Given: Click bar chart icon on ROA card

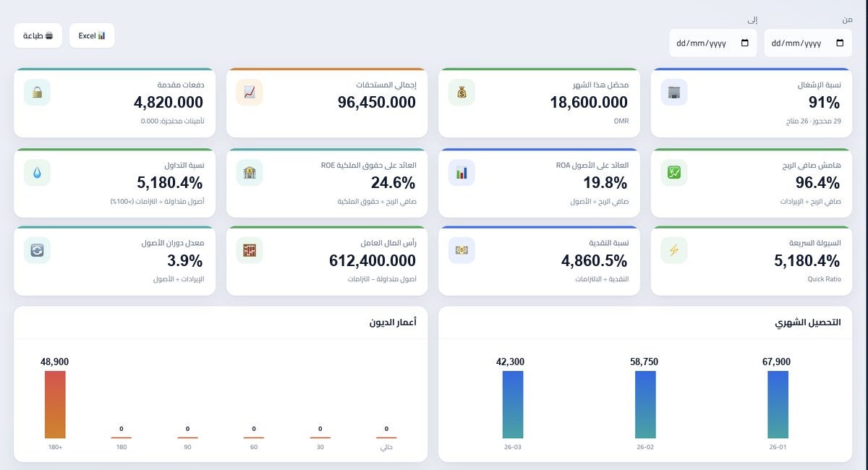Looking at the screenshot, I should [461, 172].
